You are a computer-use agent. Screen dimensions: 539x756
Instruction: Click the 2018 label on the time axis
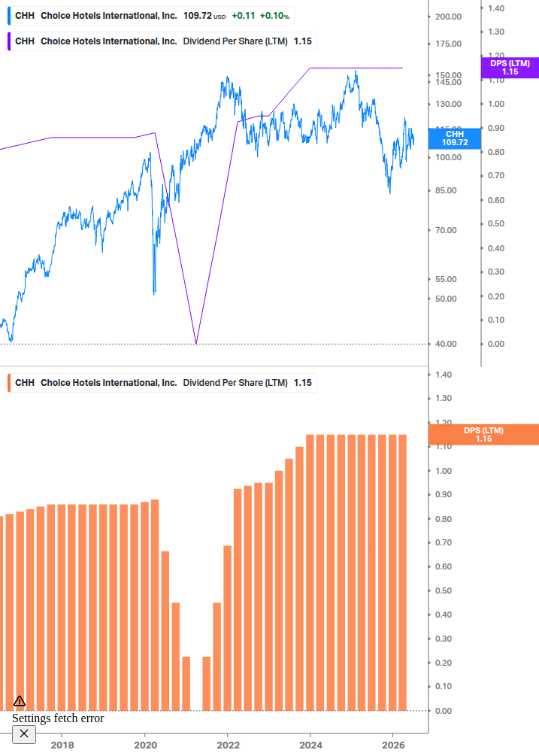coord(62,745)
